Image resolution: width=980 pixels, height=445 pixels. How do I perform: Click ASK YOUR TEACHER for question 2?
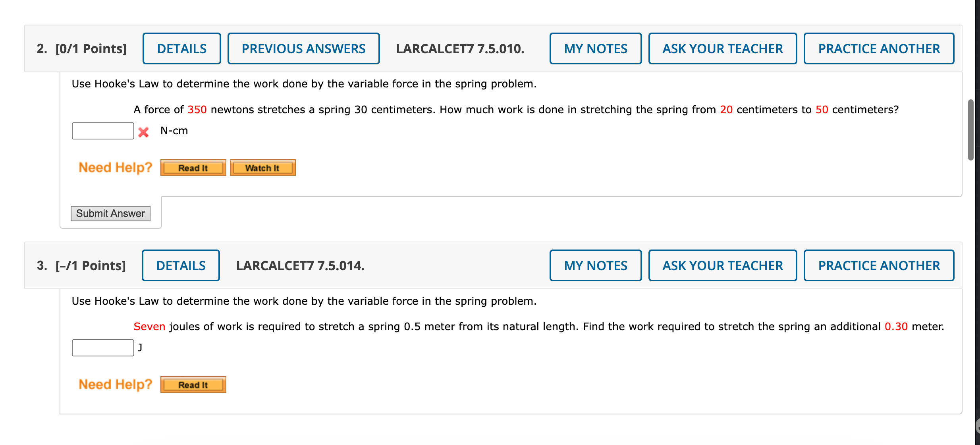tap(723, 48)
